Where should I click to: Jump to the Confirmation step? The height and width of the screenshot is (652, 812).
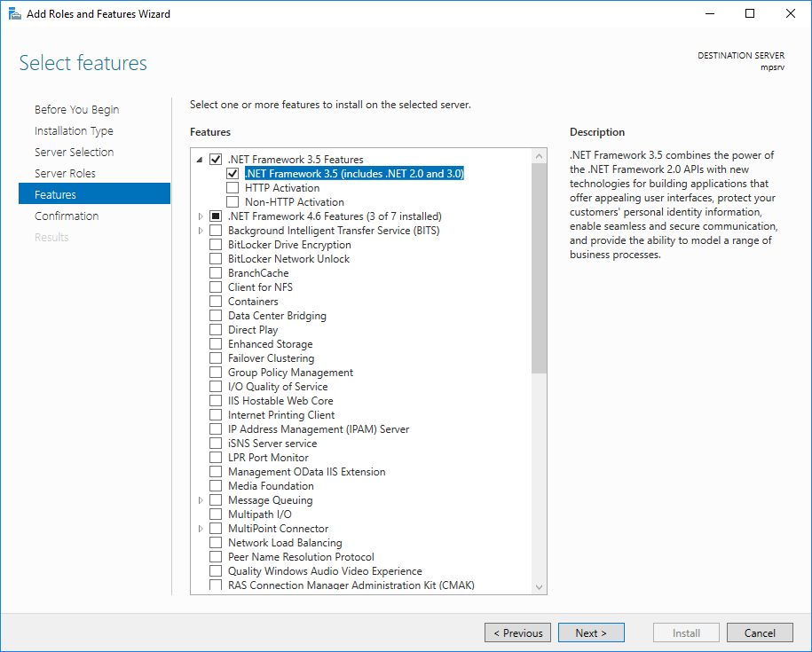coord(67,216)
